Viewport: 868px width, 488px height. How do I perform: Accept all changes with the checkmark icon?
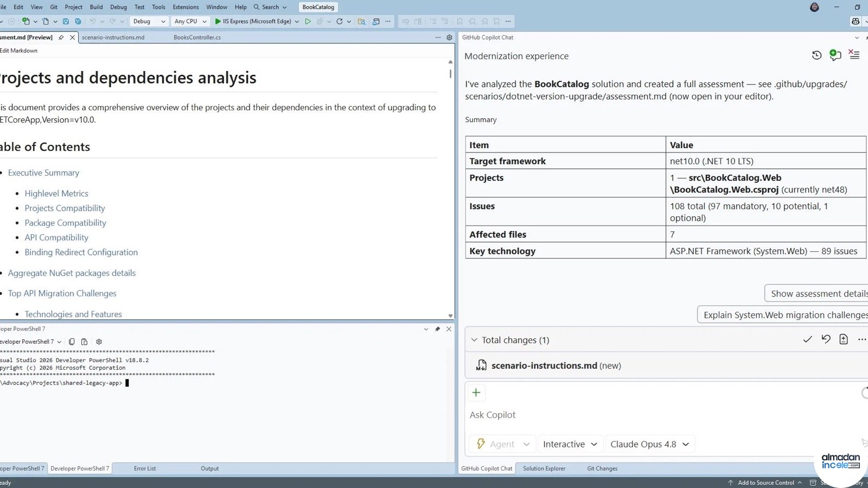tap(807, 339)
